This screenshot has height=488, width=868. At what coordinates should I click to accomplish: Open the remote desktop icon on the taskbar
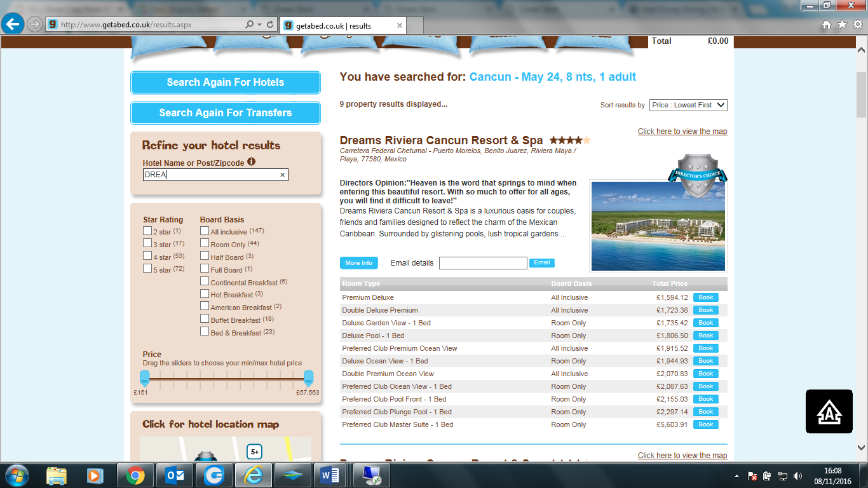(x=372, y=475)
